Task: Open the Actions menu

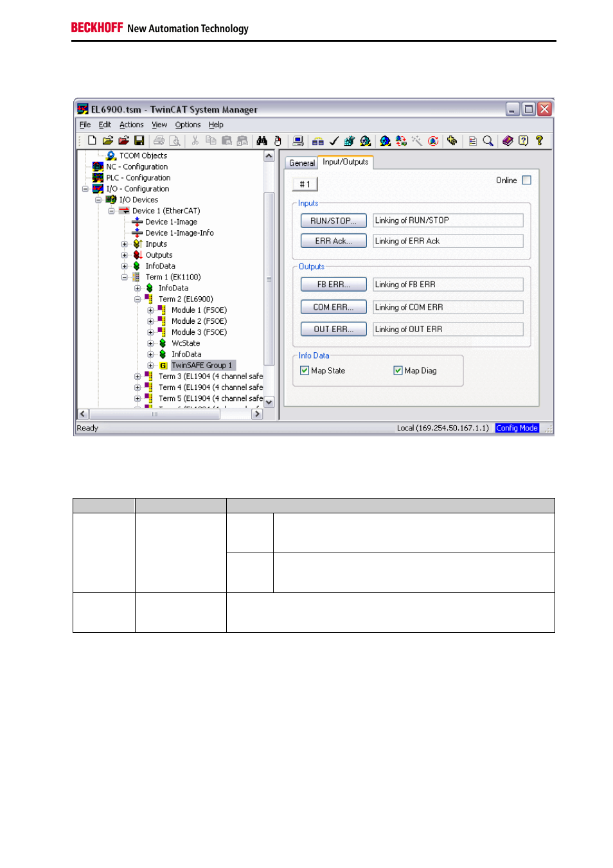Action: coord(132,125)
